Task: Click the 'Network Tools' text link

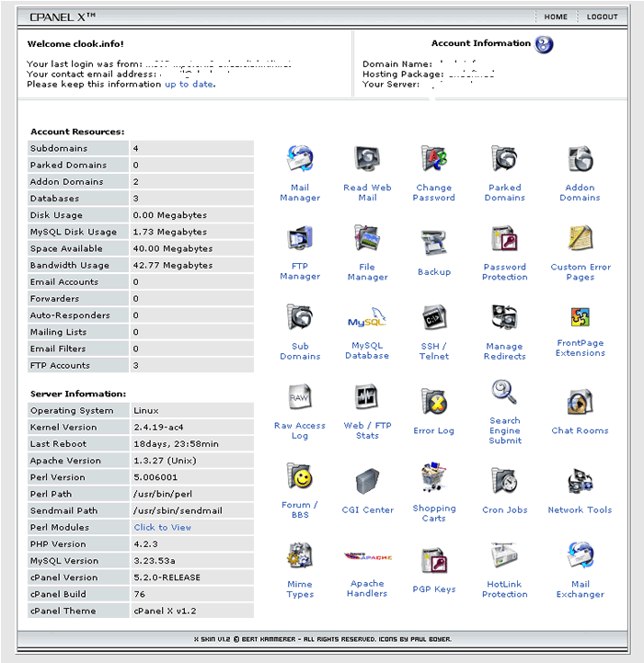Action: (580, 510)
